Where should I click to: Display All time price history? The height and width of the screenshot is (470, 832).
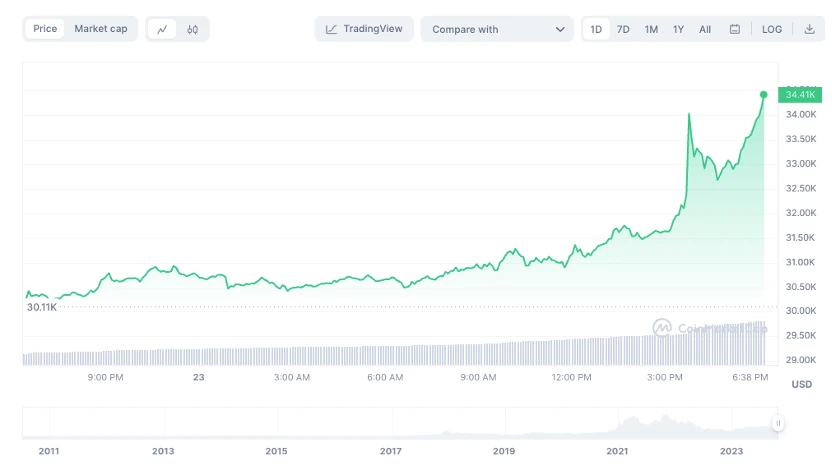pos(705,29)
